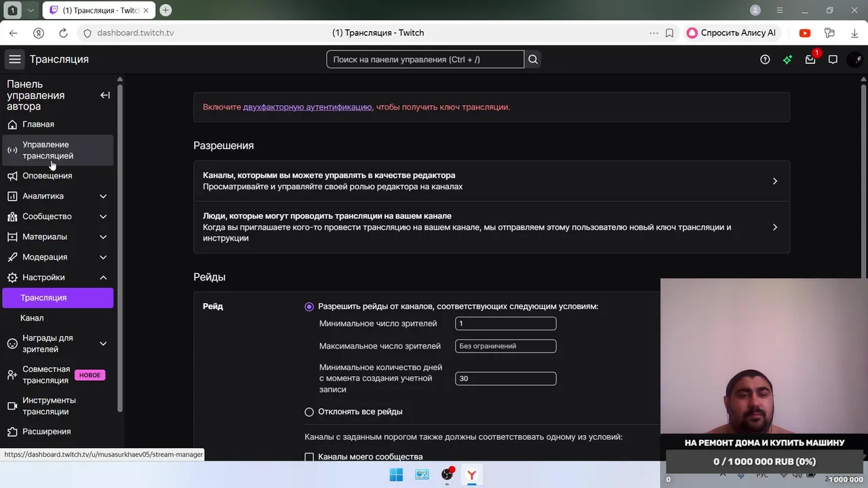Edit minimum viewers count field
The width and height of the screenshot is (868, 488).
(x=506, y=323)
